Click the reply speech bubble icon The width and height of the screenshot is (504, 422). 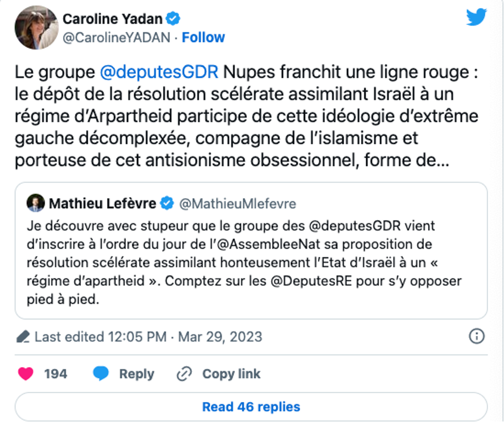point(100,374)
